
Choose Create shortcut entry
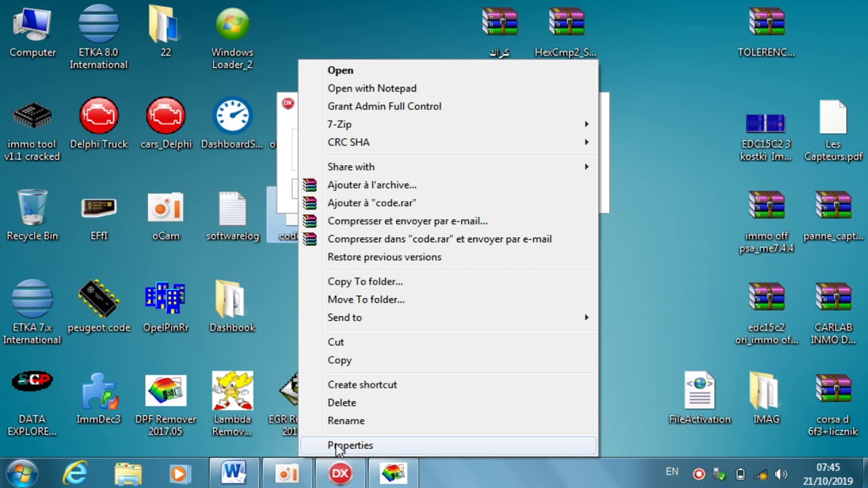point(448,384)
